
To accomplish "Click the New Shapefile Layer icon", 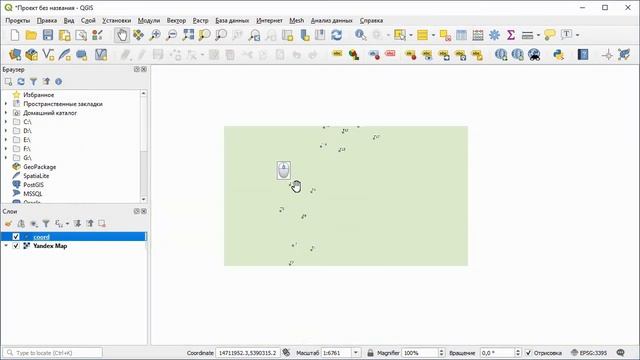I will 48,54.
